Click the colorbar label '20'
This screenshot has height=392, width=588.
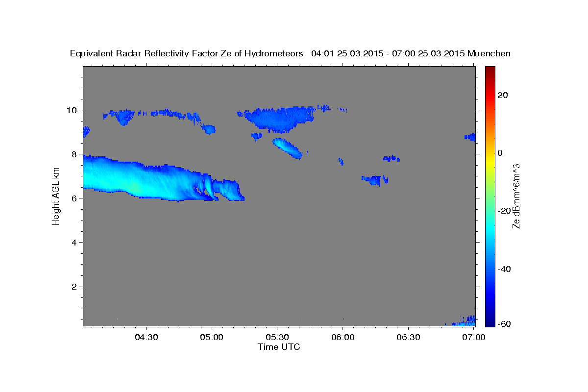[503, 95]
